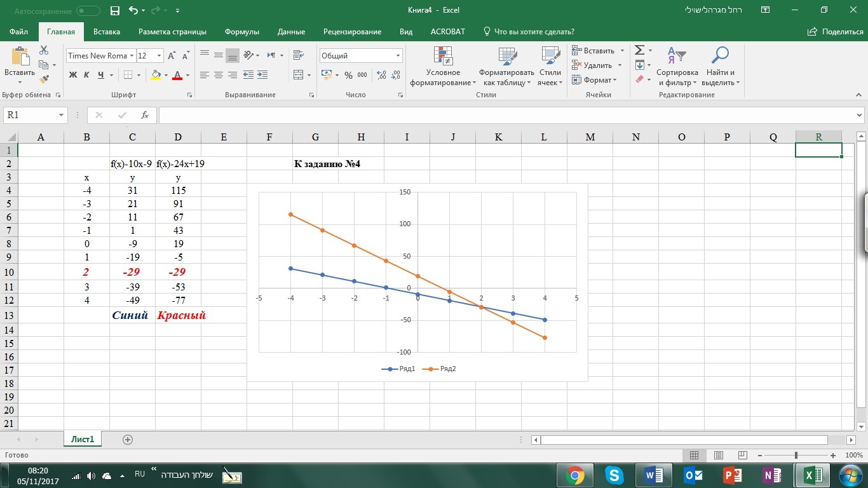Viewport: 868px width, 488px height.
Task: Open the Формулы (Formulas) ribbon tab
Action: [x=243, y=32]
